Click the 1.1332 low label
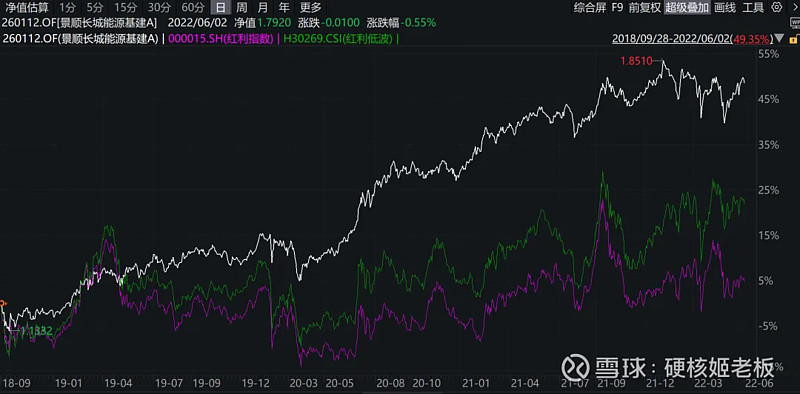 (x=36, y=331)
